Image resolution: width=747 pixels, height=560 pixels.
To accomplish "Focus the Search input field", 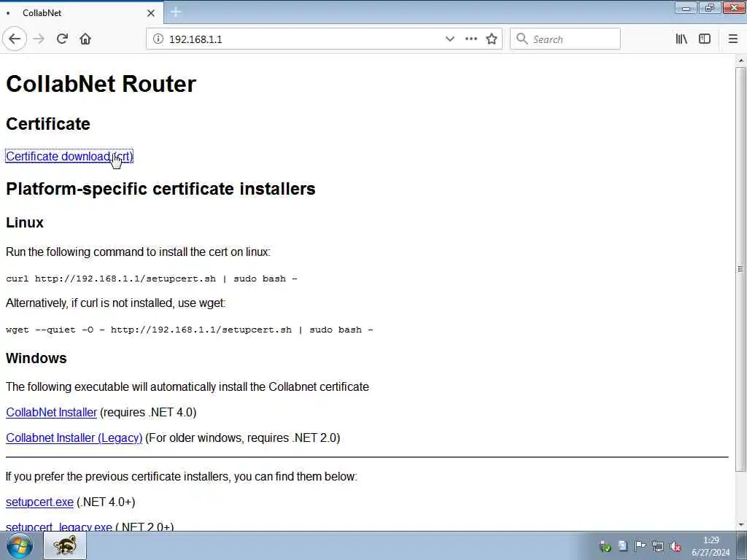I will pos(565,39).
